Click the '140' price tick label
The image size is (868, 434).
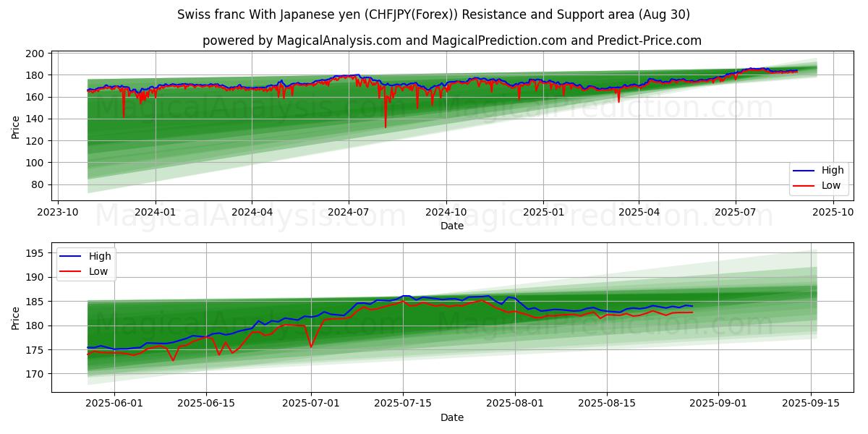36,119
